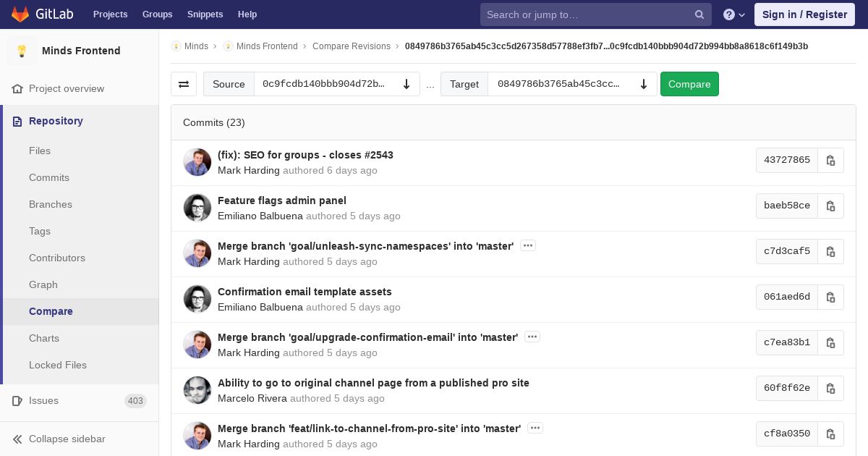The image size is (868, 456).
Task: Copy commit SHA c7ea83b1 clipboard icon
Action: coord(830,342)
